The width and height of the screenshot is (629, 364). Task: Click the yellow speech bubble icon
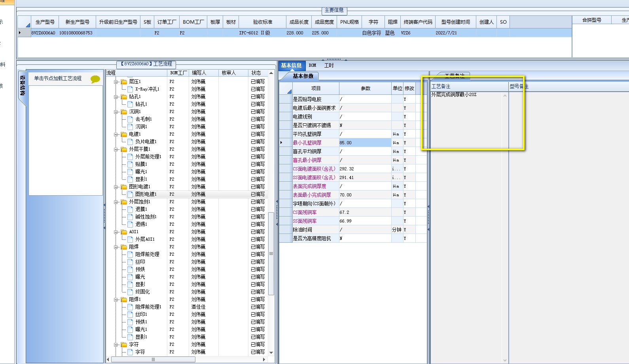coord(95,79)
